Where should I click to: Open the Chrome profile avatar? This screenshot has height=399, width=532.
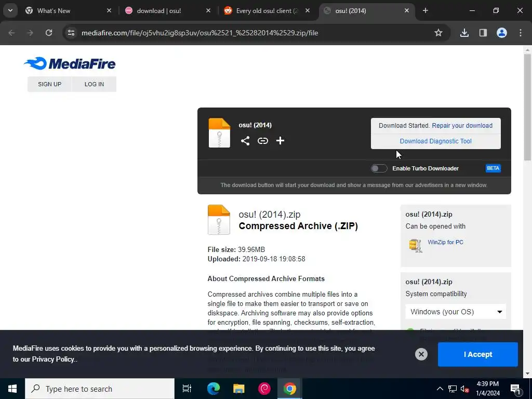click(501, 33)
